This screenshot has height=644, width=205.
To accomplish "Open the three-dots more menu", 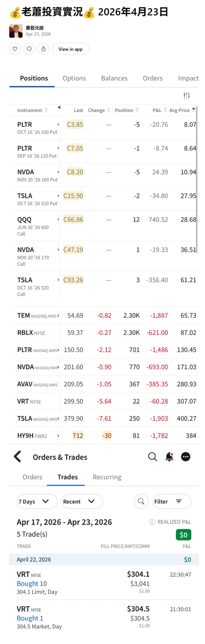I will (x=185, y=457).
